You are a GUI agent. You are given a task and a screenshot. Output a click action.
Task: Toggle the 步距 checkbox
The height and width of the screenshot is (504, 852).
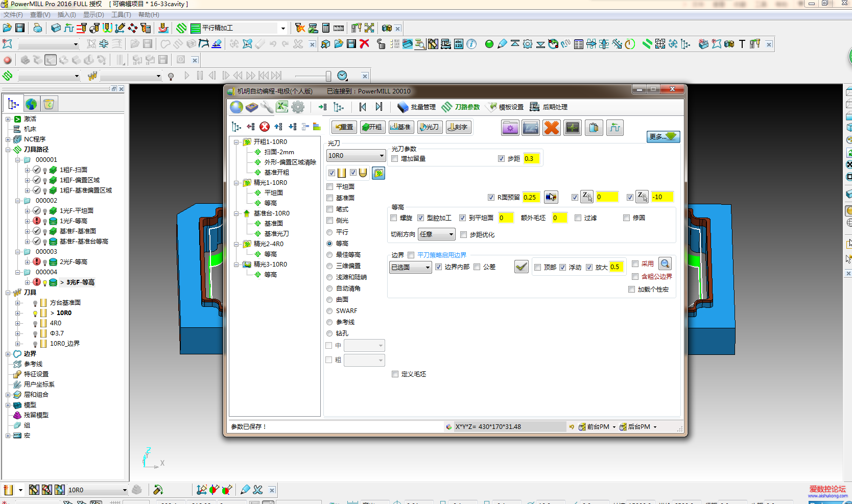click(501, 159)
